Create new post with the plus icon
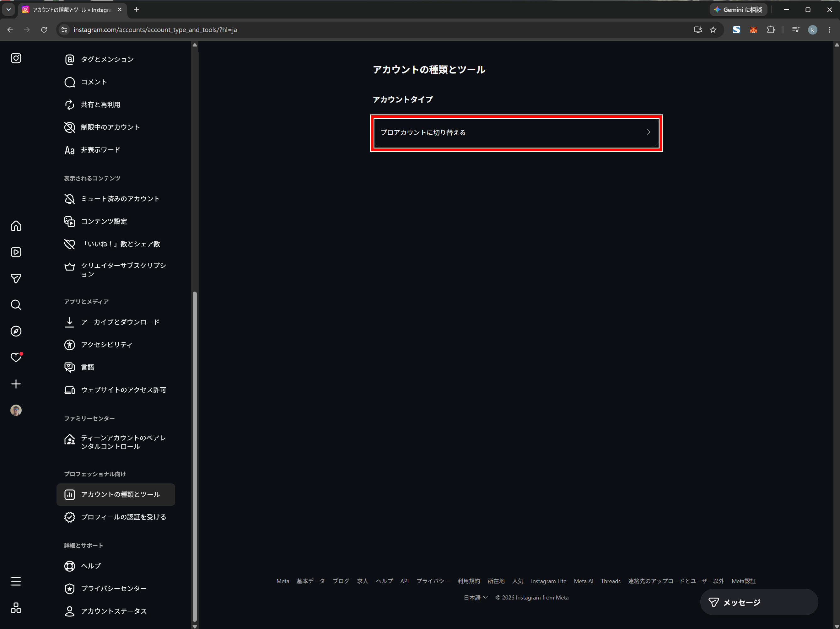 click(16, 384)
